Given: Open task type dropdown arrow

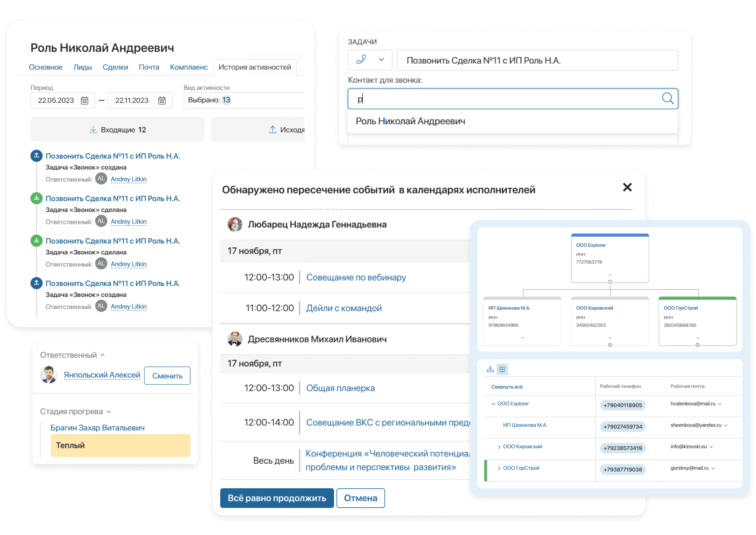Looking at the screenshot, I should point(381,60).
